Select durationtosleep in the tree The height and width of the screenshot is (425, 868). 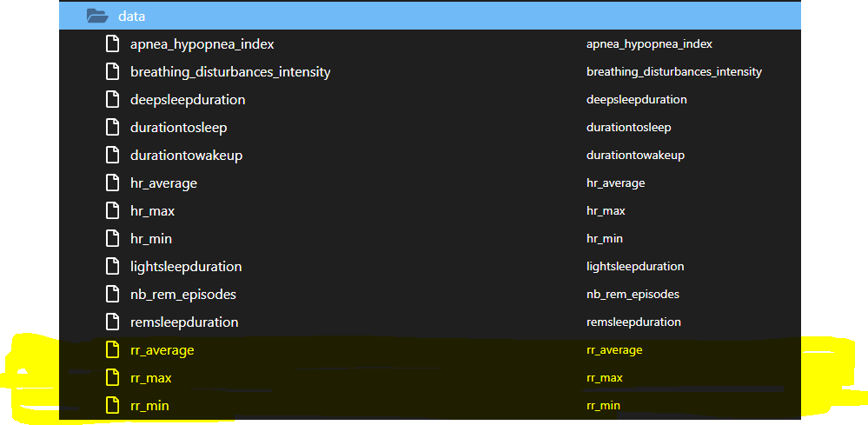[x=178, y=128]
